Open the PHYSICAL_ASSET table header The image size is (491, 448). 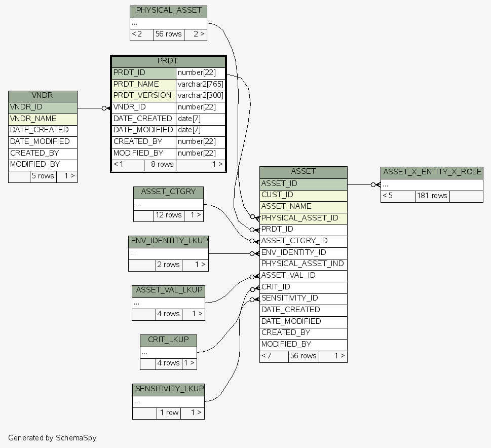pyautogui.click(x=168, y=11)
